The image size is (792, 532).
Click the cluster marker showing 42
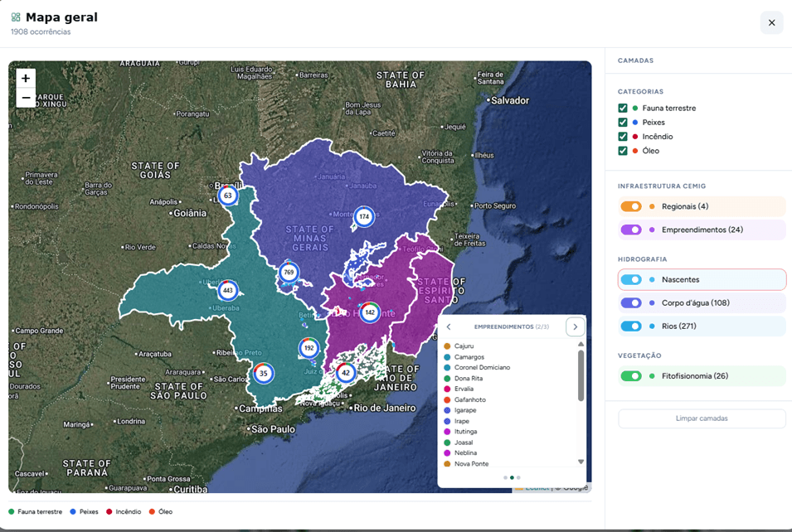tap(347, 373)
